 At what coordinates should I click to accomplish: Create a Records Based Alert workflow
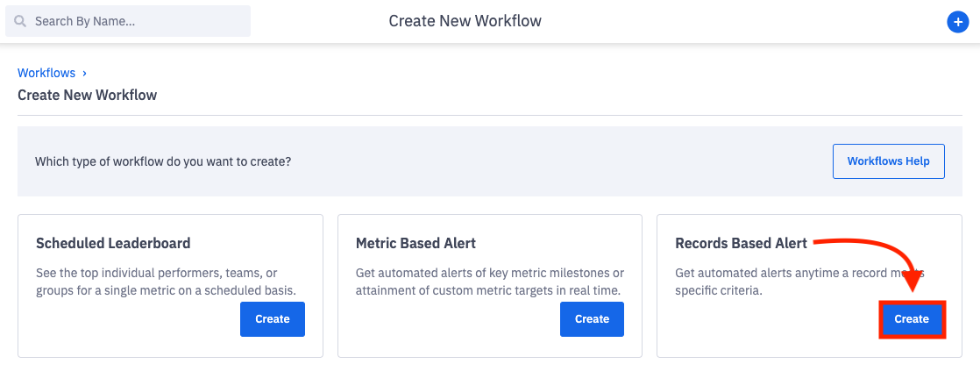pos(911,319)
